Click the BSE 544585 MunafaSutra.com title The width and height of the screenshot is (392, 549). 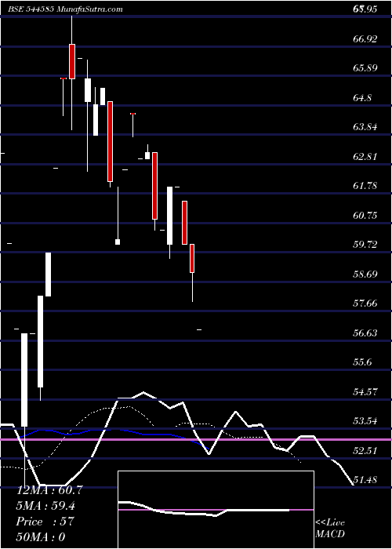pos(65,9)
